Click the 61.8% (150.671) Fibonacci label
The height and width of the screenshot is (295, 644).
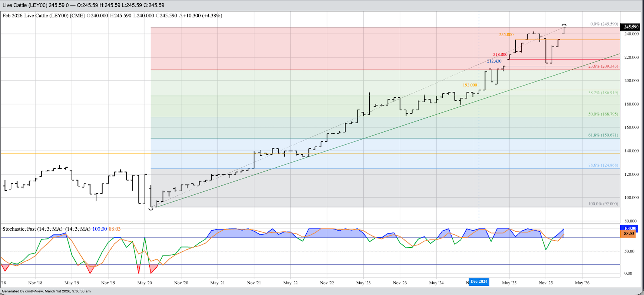click(603, 135)
